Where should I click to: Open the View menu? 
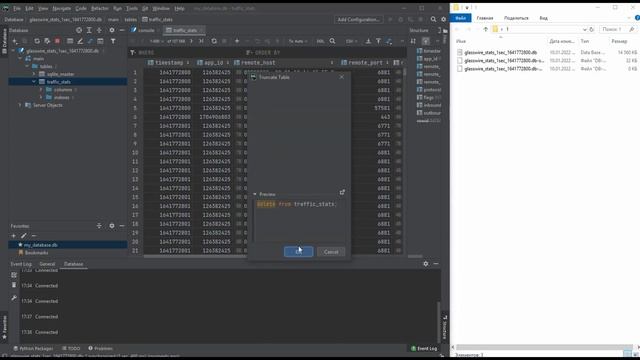click(x=43, y=8)
